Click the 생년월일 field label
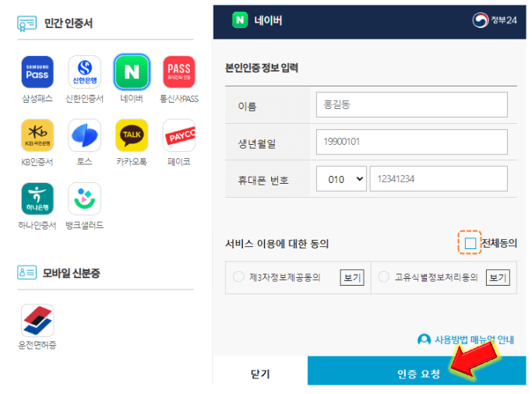Screen dimensions: 532x394 [257, 144]
